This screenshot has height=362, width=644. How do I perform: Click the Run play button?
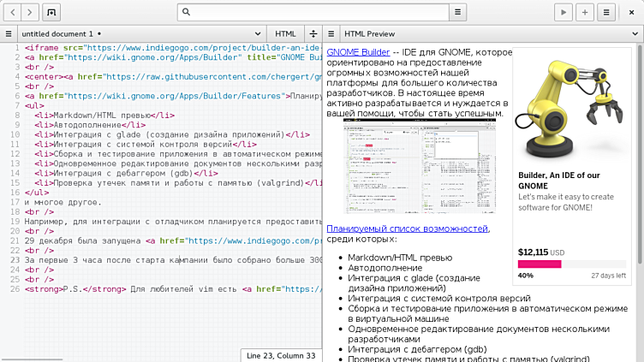[x=563, y=12]
